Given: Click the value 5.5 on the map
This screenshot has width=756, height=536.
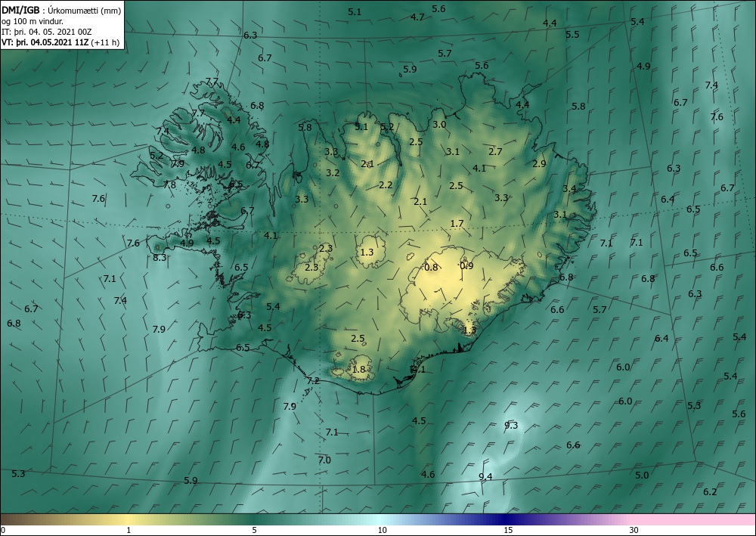Looking at the screenshot, I should (572, 34).
